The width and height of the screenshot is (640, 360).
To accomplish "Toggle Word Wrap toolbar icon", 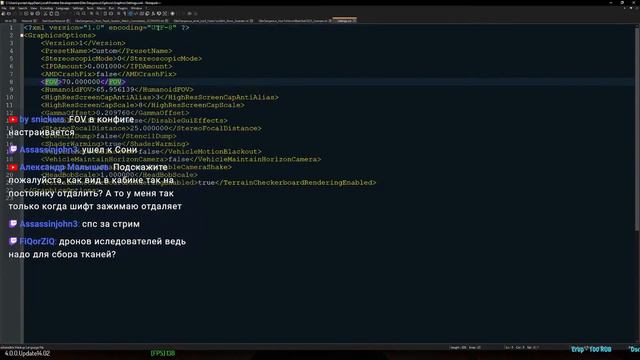I will point(119,13).
